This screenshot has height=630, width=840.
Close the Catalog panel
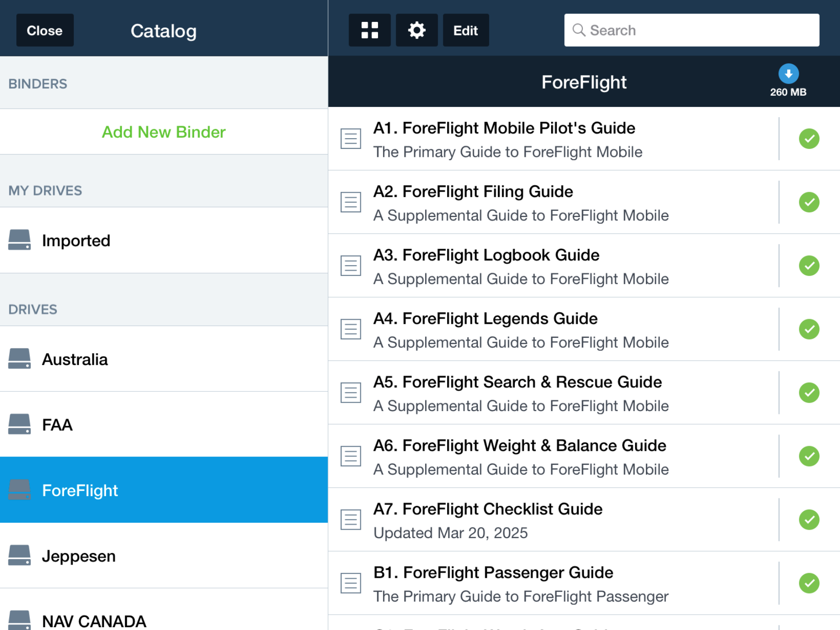(45, 30)
